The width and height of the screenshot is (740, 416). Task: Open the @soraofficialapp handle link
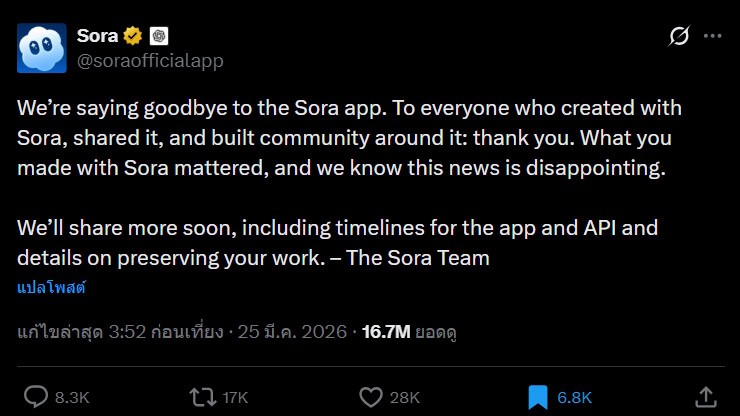[150, 61]
